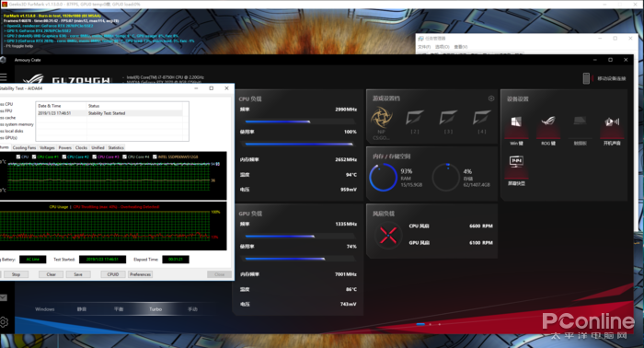Toggle the touchpad setting
Screen dimensions: 644x348
click(580, 121)
